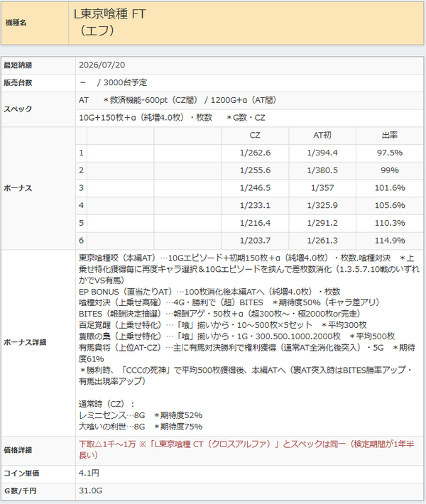Click the コイン単価 value 4.1円
This screenshot has height=504, width=426.
pos(89,473)
